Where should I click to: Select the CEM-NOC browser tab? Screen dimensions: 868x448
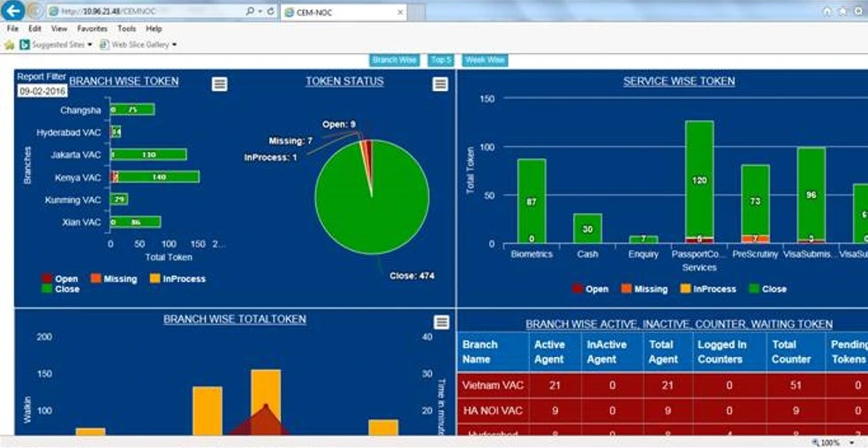tap(343, 12)
